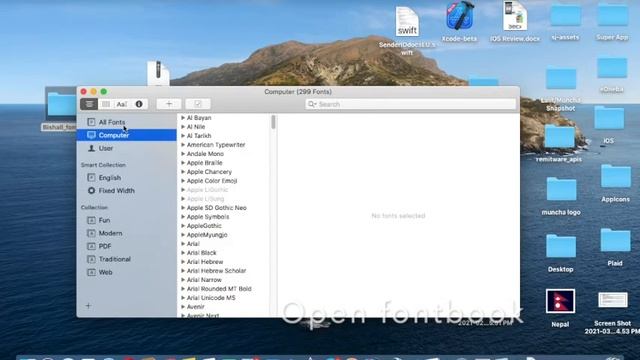The image size is (640, 360).
Task: Select the muncha logo desktop folder
Action: (561, 189)
